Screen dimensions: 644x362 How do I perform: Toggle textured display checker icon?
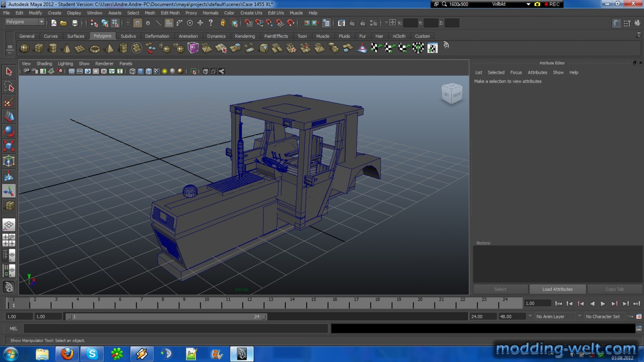(157, 71)
